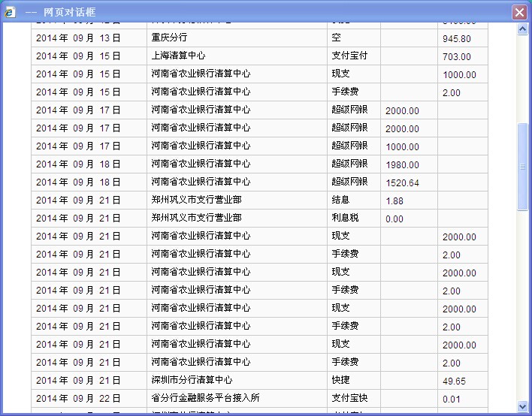Click the 支付宝付 transaction type cell
Image resolution: width=532 pixels, height=416 pixels.
pos(349,56)
